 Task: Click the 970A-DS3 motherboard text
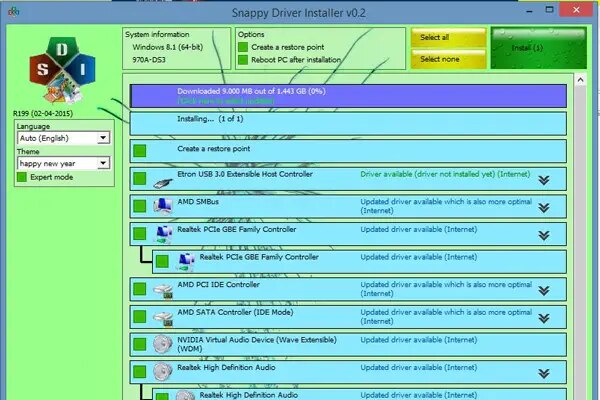pos(149,60)
